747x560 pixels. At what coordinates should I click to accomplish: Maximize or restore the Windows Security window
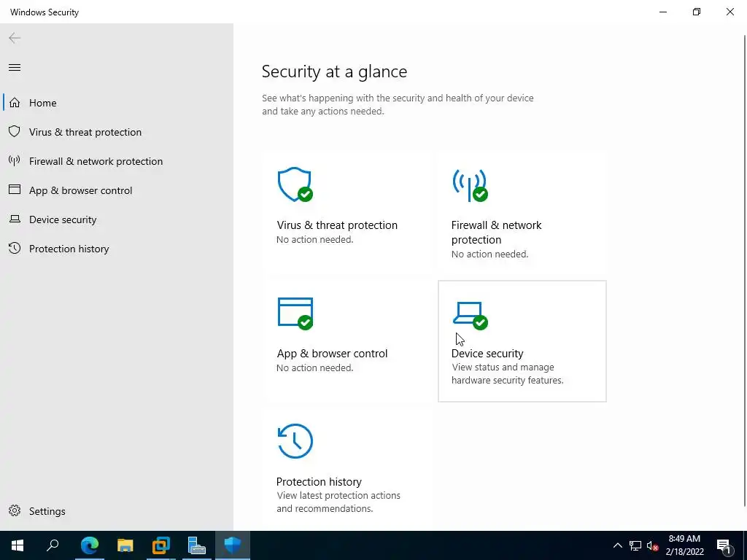(697, 12)
